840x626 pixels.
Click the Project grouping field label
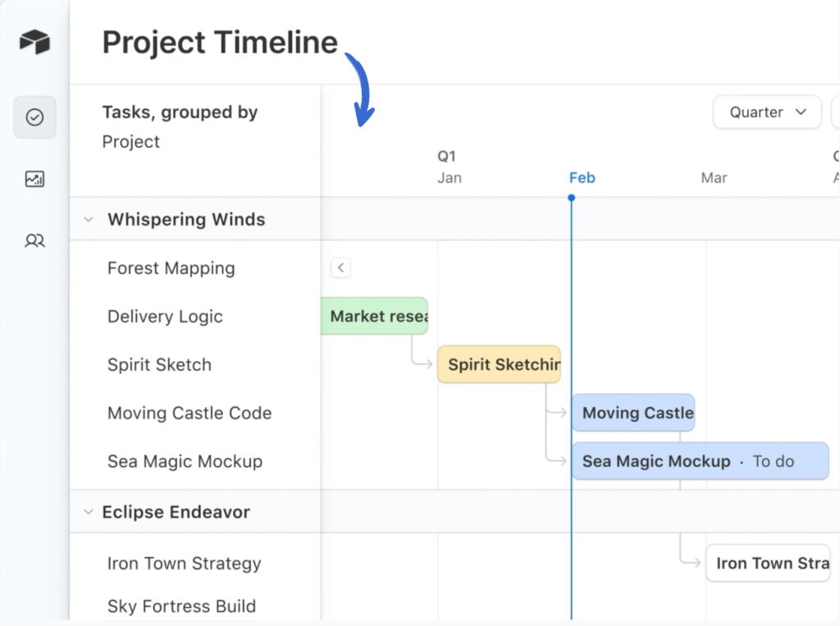point(130,141)
